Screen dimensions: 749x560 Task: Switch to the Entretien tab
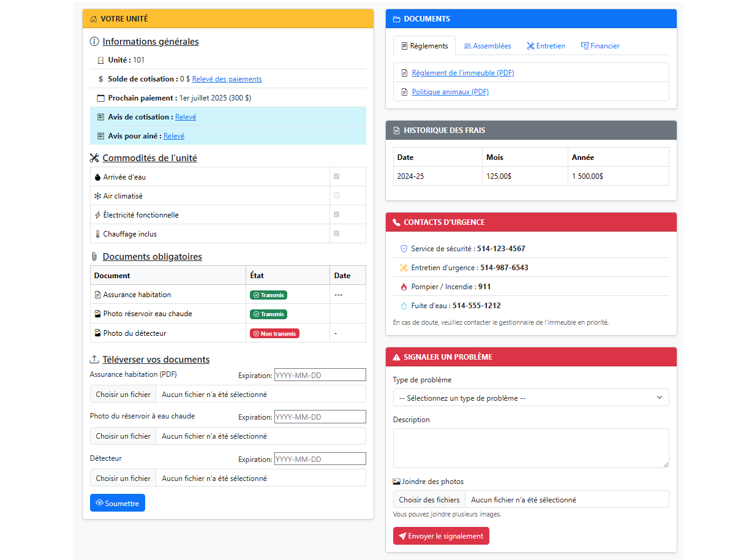pos(546,46)
